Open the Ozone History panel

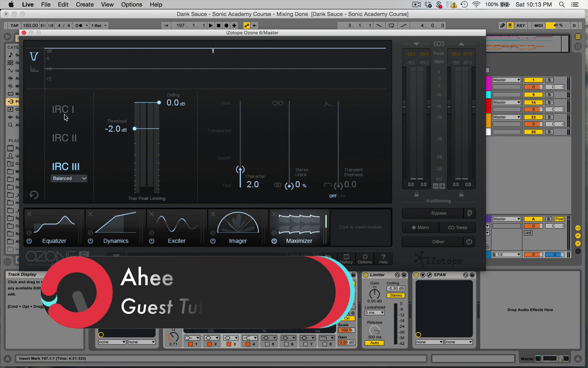pos(346,259)
